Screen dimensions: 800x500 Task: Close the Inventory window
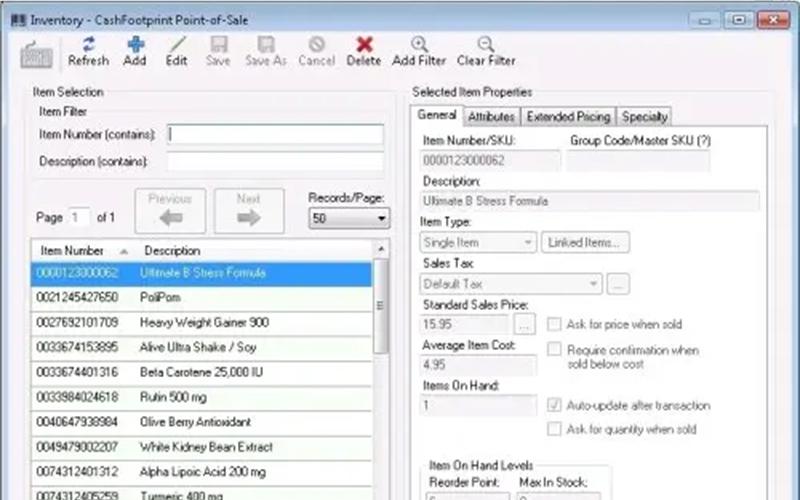pyautogui.click(x=773, y=20)
